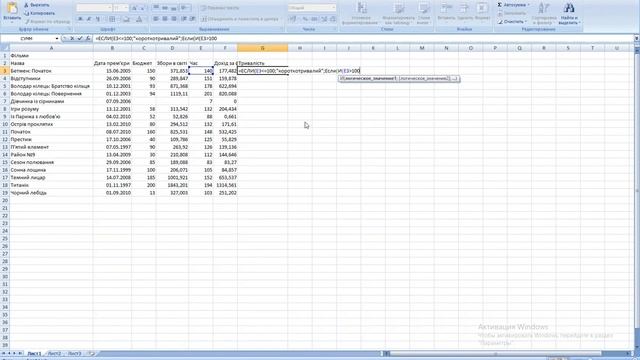
Task: Align cell content to top
Action: 156,8
